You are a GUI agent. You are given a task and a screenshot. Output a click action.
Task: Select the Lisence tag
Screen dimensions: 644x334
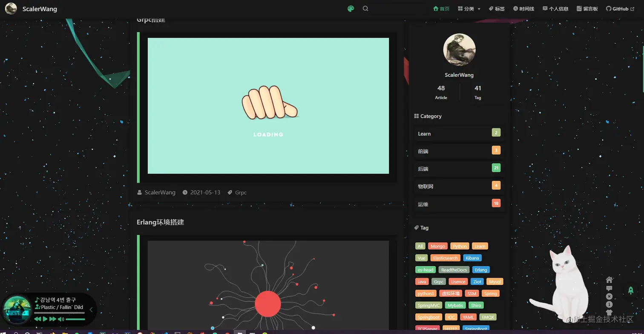[x=458, y=282]
